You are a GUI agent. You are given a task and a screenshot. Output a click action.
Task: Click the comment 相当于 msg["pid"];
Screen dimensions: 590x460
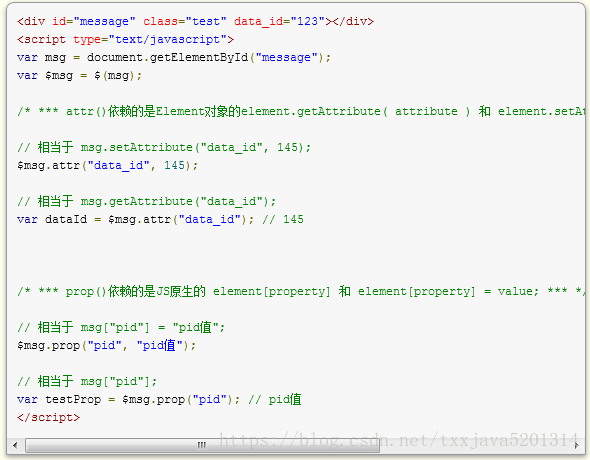[x=87, y=382]
